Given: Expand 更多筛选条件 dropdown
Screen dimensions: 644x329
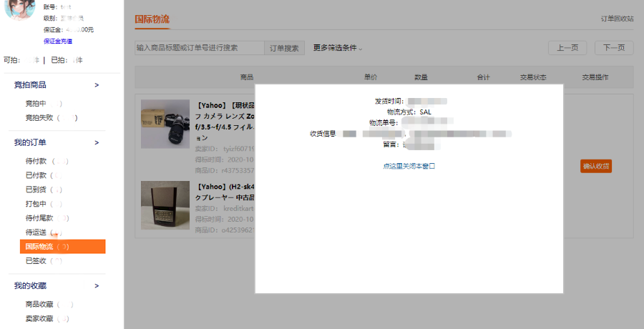Looking at the screenshot, I should tap(338, 48).
